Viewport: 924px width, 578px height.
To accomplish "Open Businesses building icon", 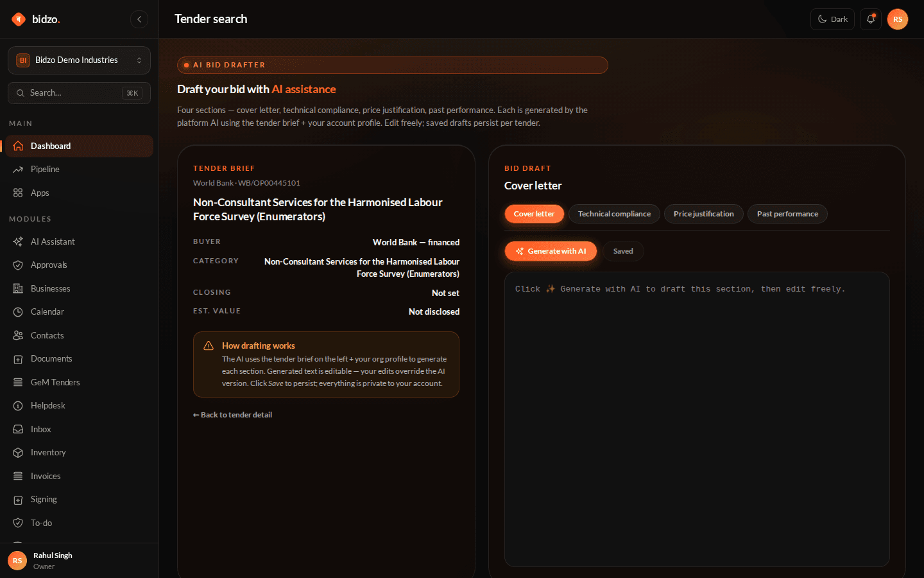I will (x=18, y=288).
